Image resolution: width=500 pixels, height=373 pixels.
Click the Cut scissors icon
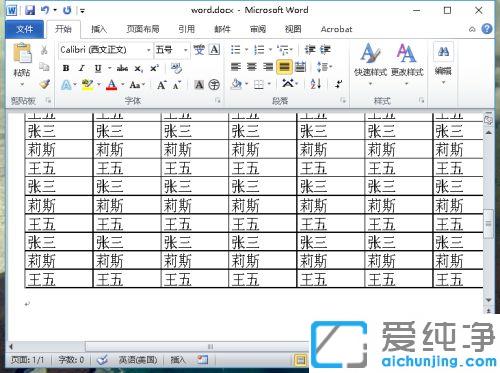pos(44,50)
